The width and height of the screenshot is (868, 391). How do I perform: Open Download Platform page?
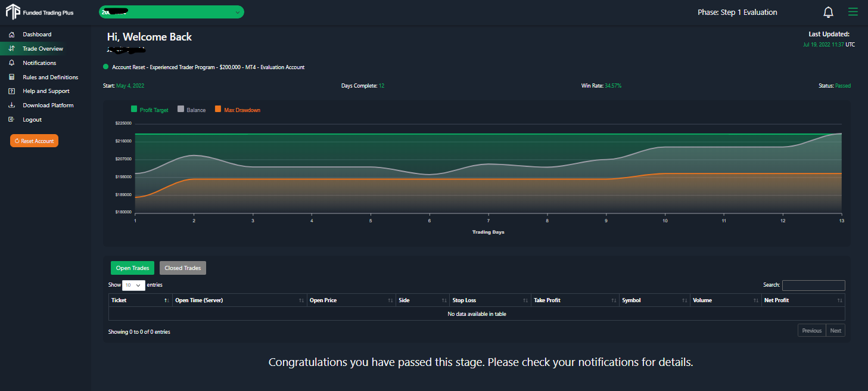(48, 105)
